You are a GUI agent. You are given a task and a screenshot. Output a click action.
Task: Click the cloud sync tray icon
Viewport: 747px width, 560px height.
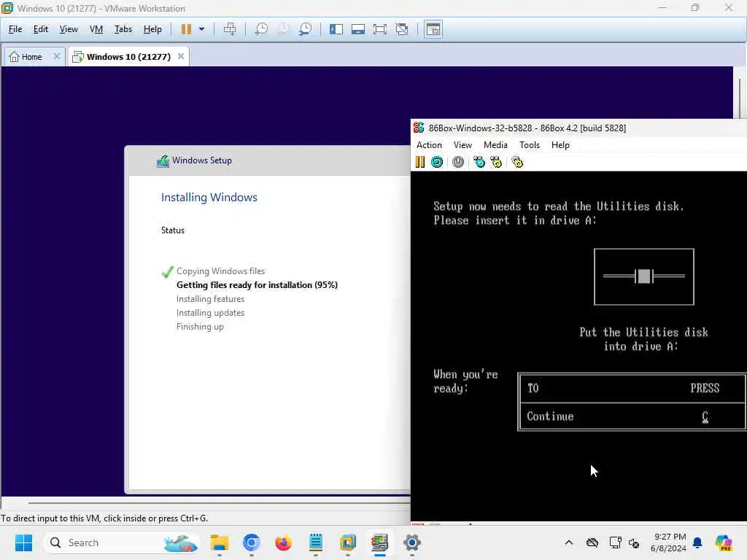(x=592, y=542)
